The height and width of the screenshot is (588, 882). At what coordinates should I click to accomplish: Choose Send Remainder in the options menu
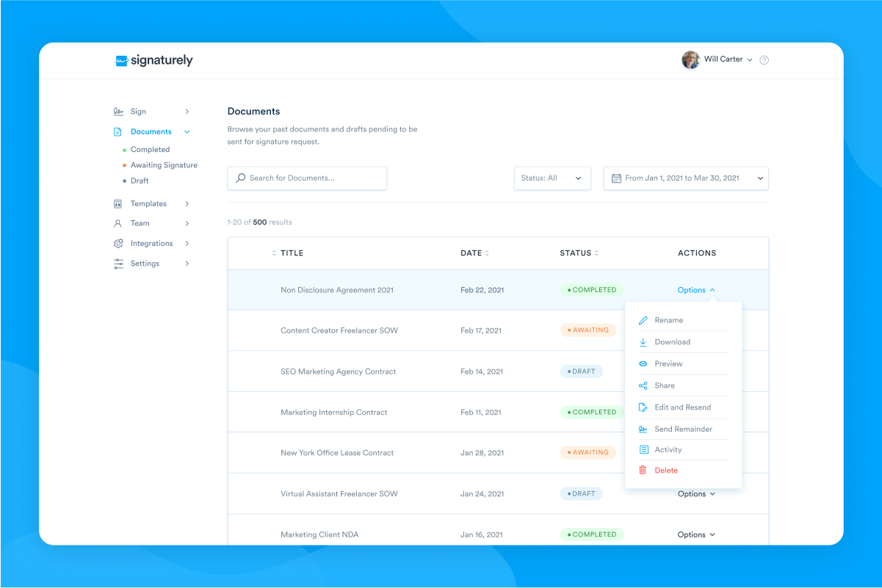pos(683,429)
